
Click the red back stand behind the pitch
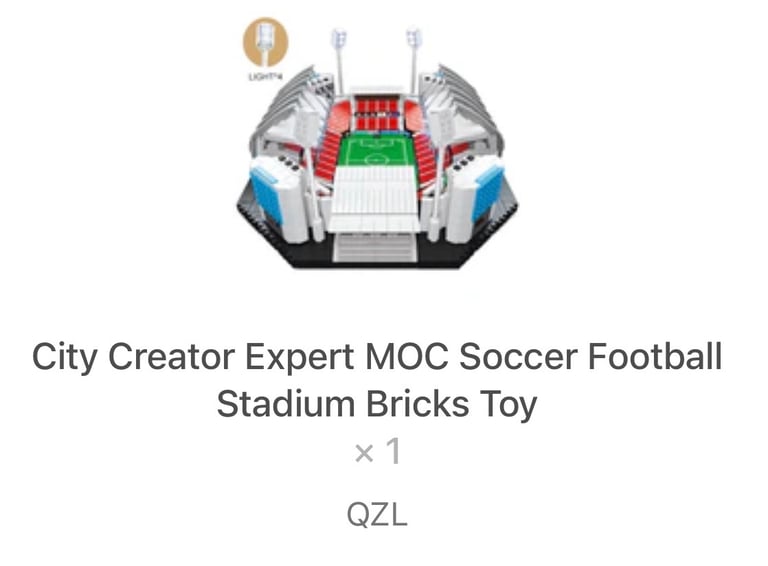(x=377, y=114)
